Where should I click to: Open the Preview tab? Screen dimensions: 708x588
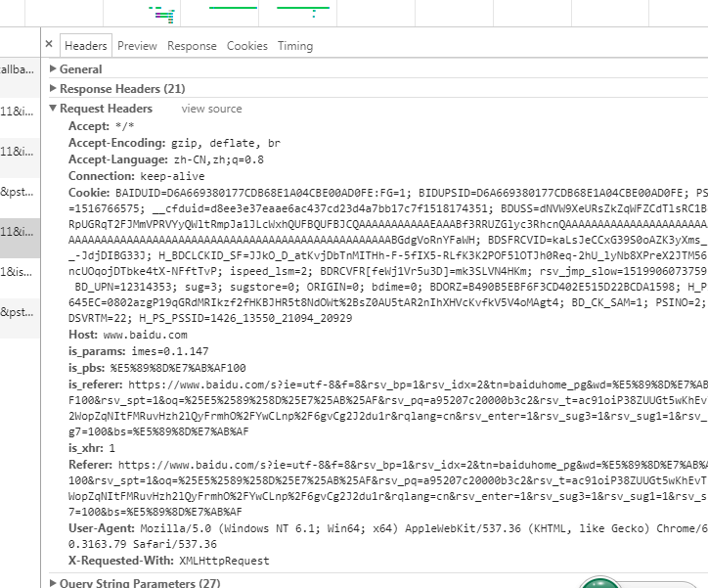(x=137, y=46)
